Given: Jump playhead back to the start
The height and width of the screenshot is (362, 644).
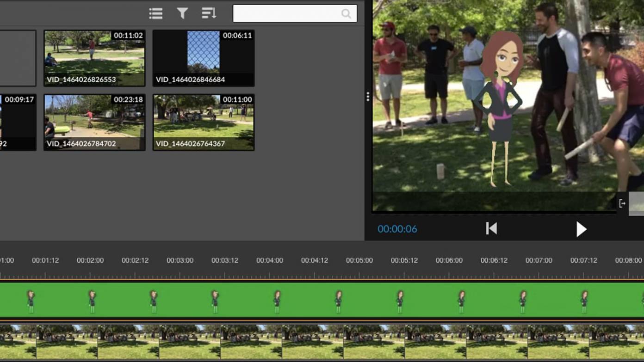Looking at the screenshot, I should coord(491,228).
